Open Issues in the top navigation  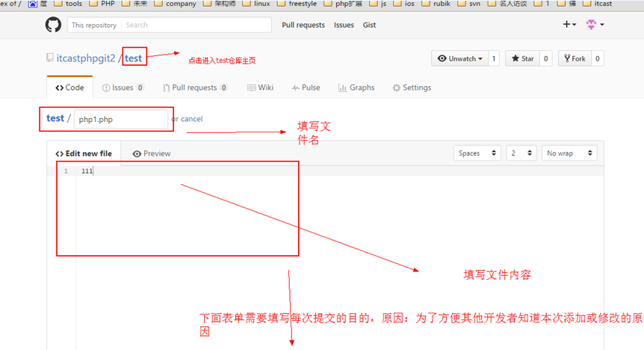click(x=344, y=25)
